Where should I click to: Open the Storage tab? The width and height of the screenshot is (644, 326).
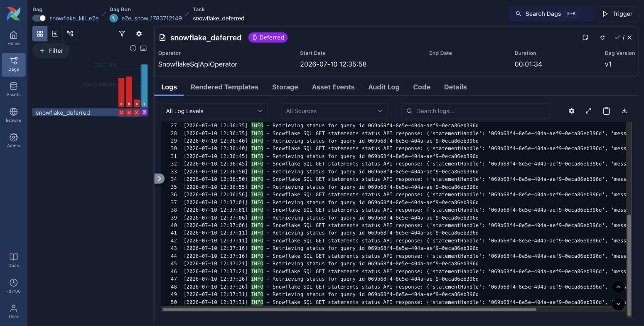[285, 87]
